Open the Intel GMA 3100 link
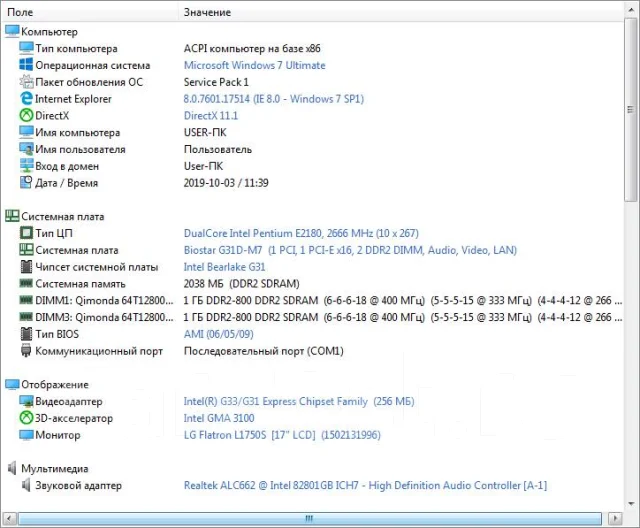The width and height of the screenshot is (640, 528). coord(219,418)
